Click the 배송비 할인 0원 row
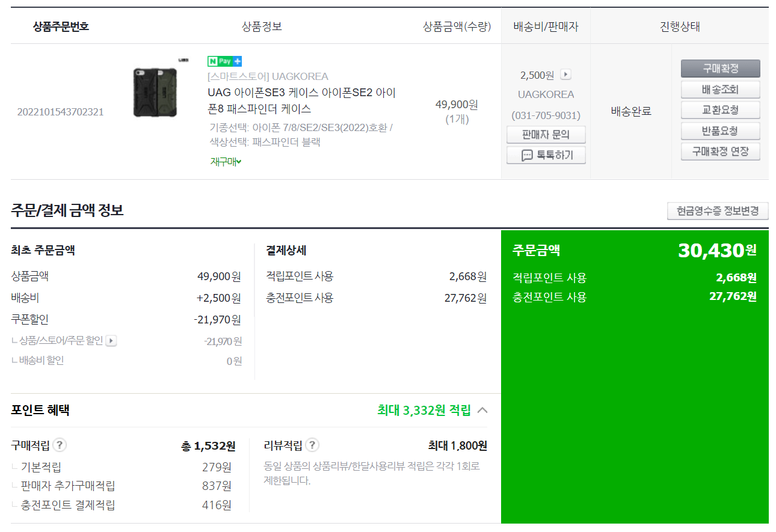The width and height of the screenshot is (776, 532). coord(126,361)
